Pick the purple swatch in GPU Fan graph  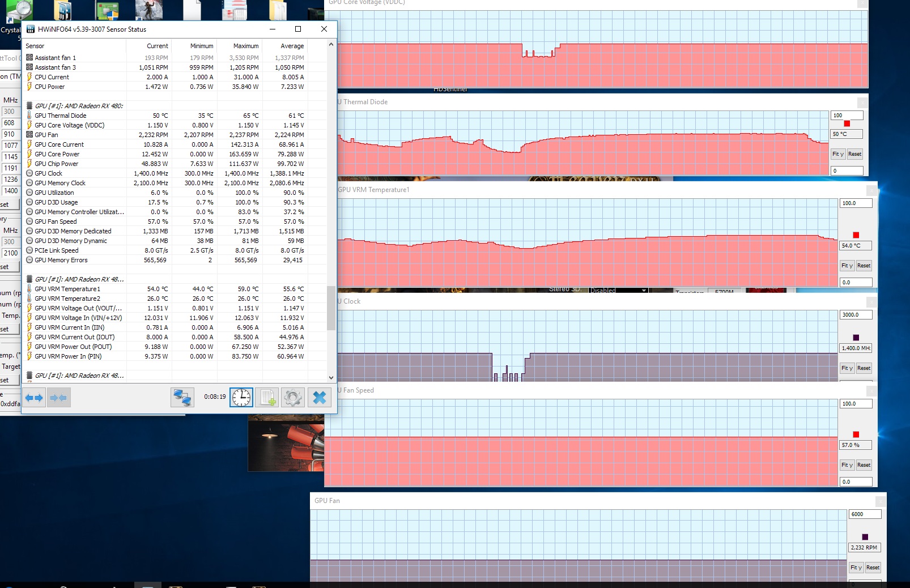tap(865, 537)
